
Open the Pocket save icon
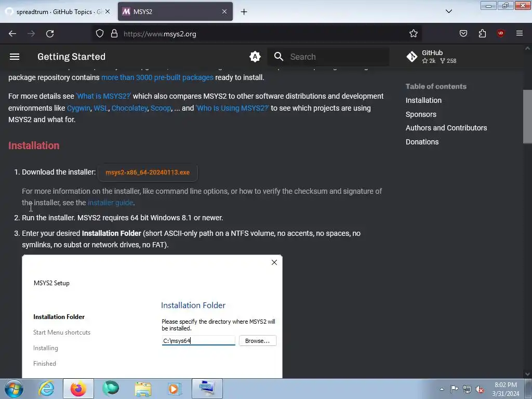pyautogui.click(x=463, y=34)
